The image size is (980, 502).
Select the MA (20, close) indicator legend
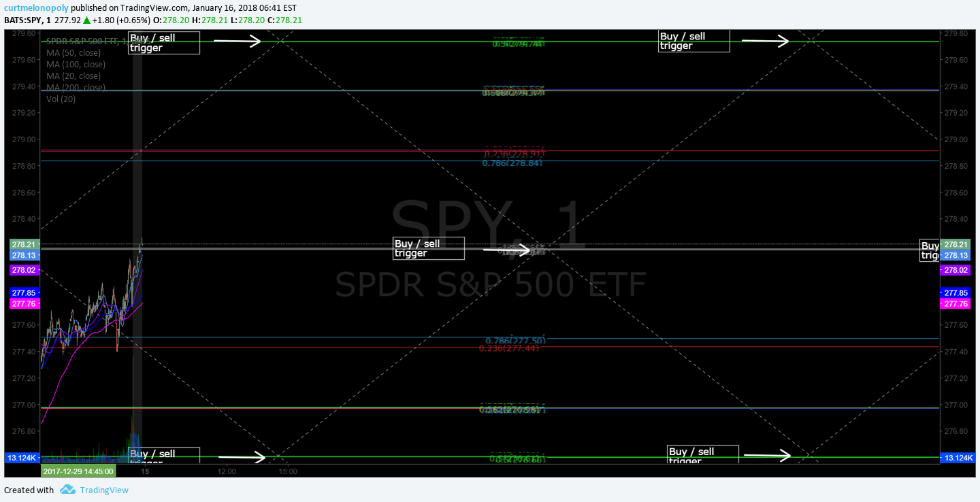click(x=73, y=76)
